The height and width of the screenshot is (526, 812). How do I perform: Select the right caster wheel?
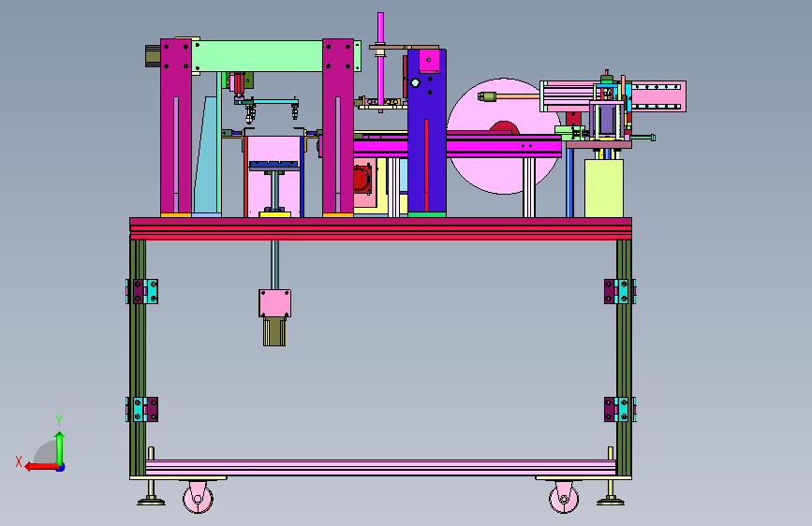(564, 498)
